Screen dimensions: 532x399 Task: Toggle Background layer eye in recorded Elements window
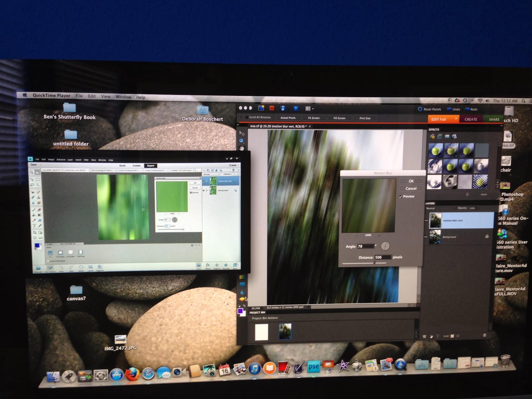(x=204, y=191)
